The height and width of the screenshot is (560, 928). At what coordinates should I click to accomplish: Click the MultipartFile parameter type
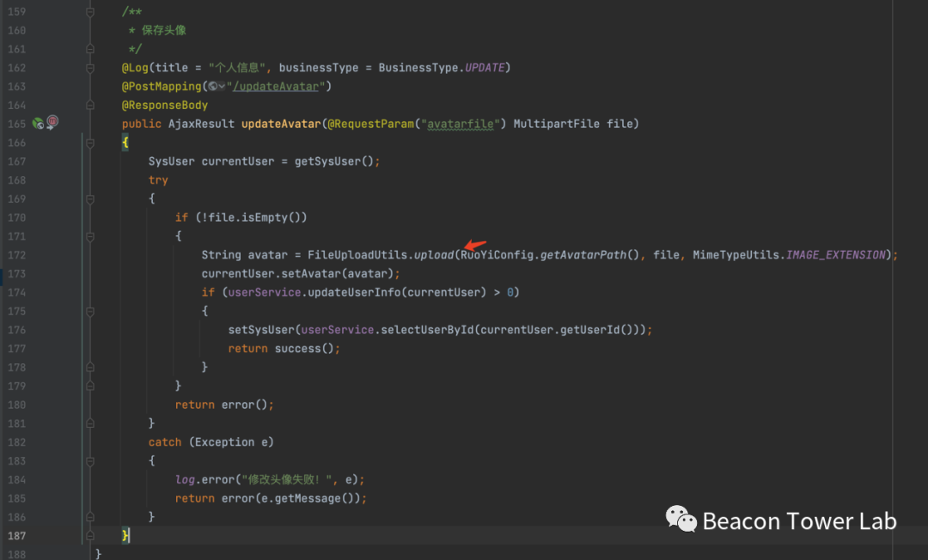[556, 124]
